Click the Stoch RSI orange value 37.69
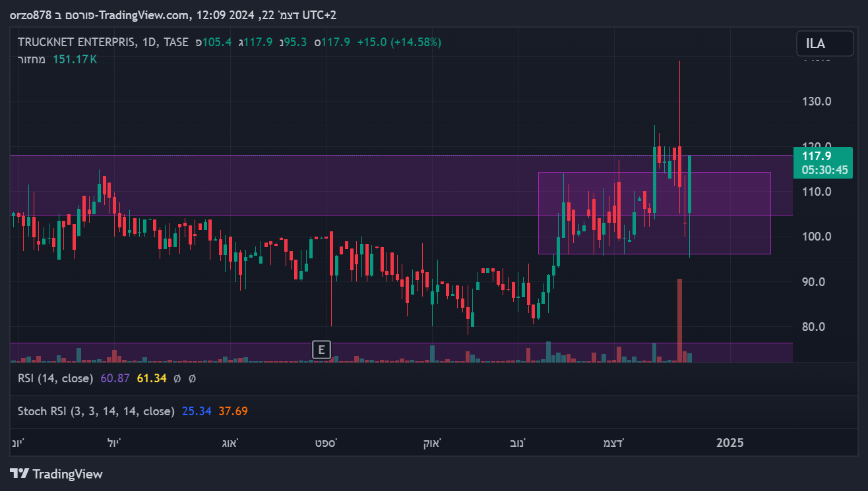 (233, 411)
